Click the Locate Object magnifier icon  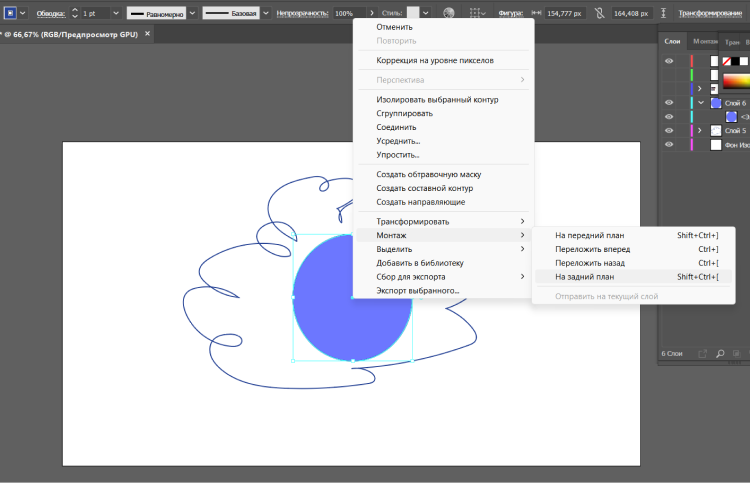tap(720, 354)
